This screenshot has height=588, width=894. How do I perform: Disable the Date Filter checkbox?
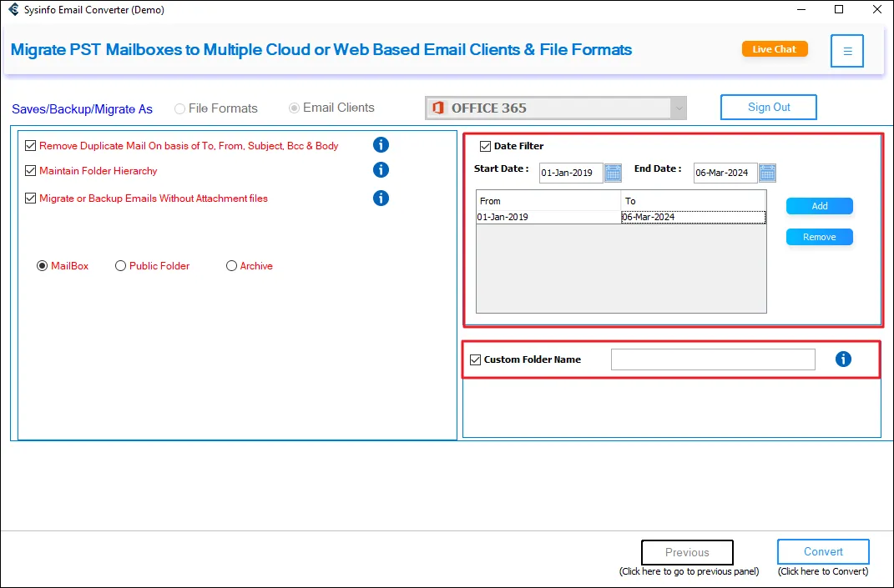coord(485,147)
